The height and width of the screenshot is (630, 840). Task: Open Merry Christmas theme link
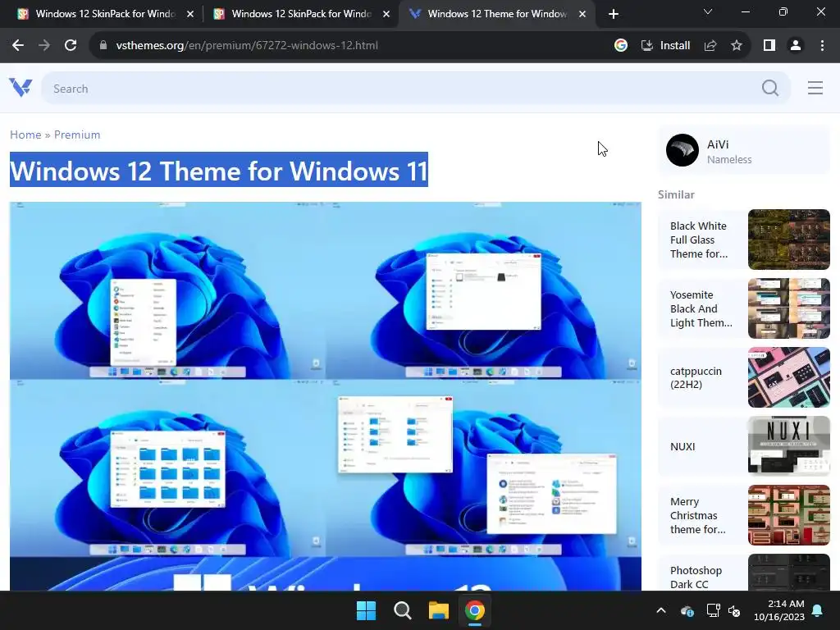(x=697, y=515)
